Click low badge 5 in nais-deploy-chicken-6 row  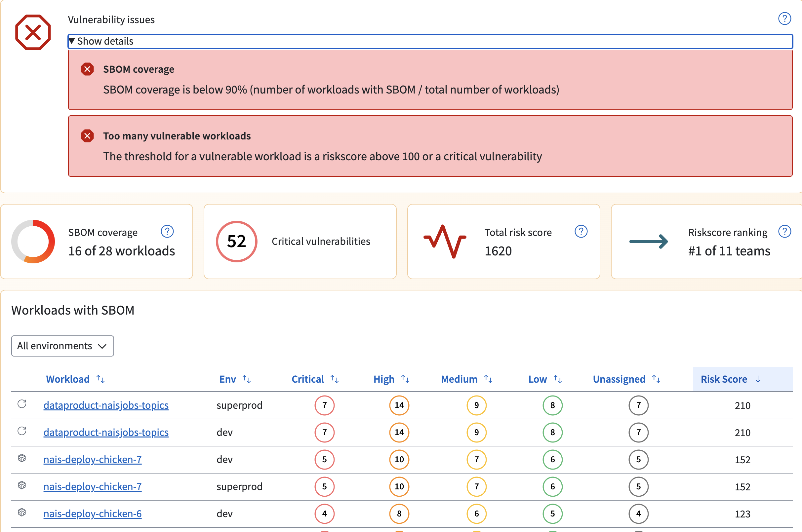pos(552,514)
